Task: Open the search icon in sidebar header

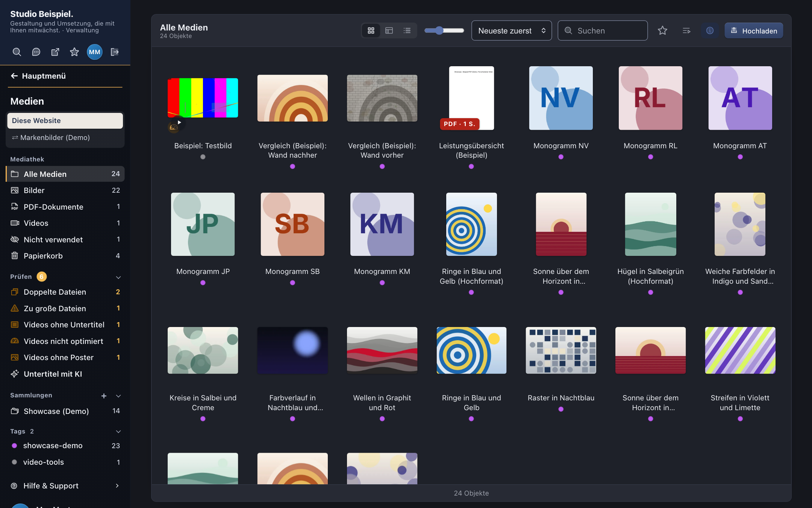Action: [17, 52]
